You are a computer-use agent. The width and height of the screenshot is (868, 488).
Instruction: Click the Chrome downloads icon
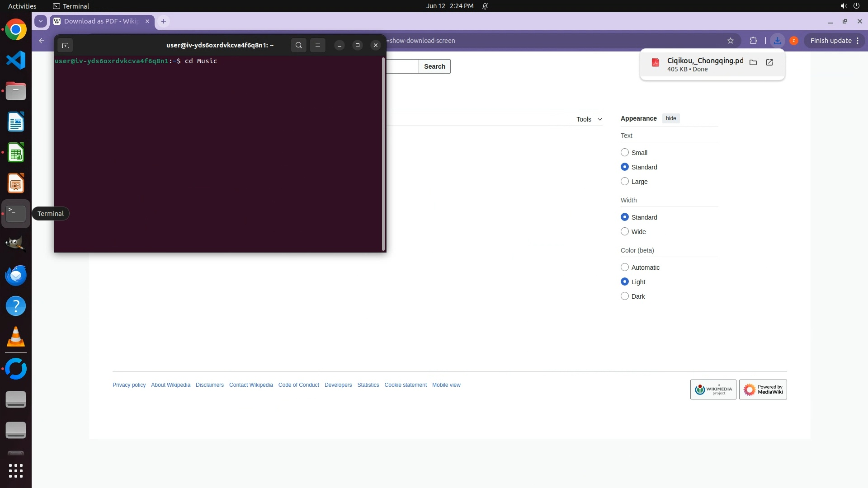coord(777,41)
